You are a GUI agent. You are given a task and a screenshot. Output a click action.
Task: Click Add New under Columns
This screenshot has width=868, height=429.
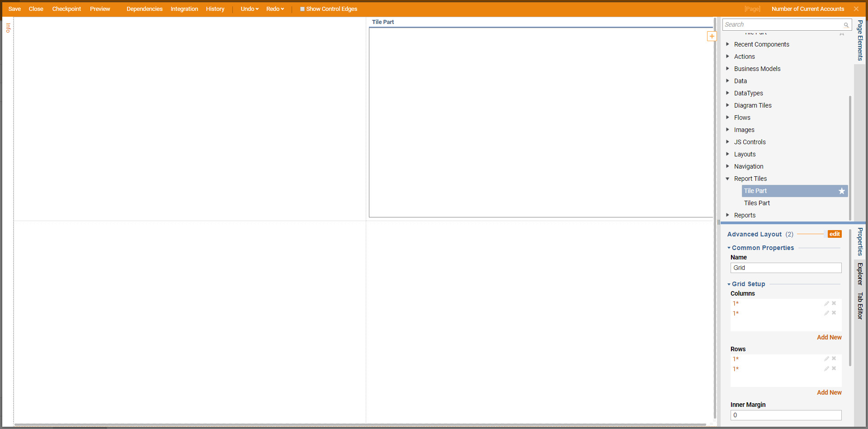click(829, 337)
